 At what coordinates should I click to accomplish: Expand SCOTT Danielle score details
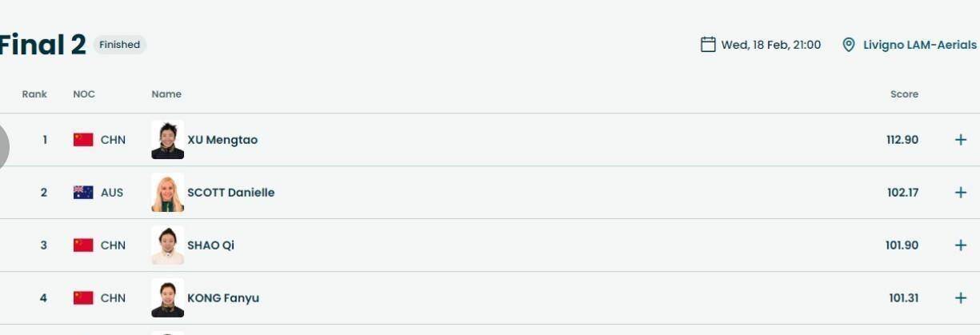point(961,193)
